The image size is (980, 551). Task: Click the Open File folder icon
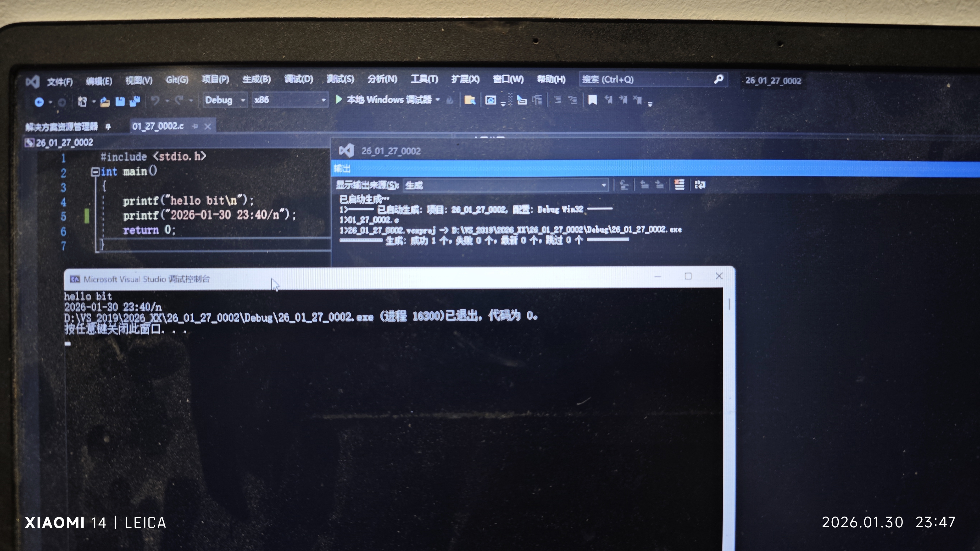pyautogui.click(x=105, y=102)
